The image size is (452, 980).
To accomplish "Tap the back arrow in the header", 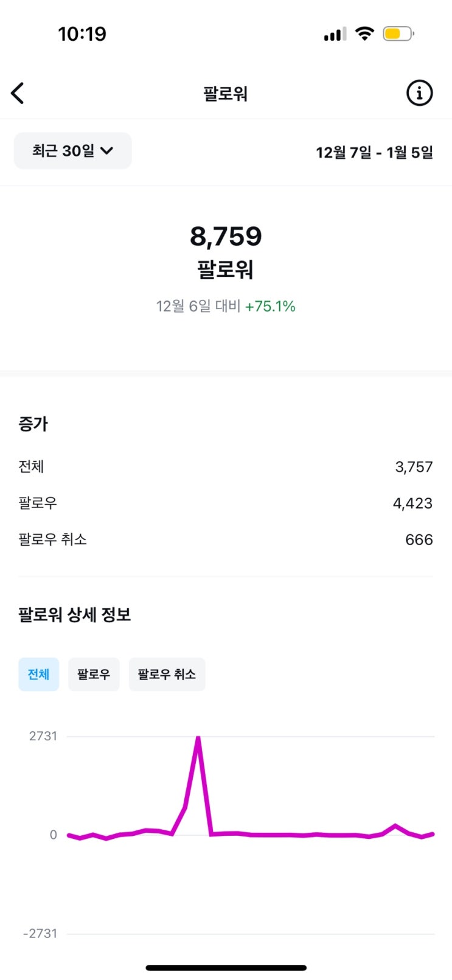I will (18, 94).
